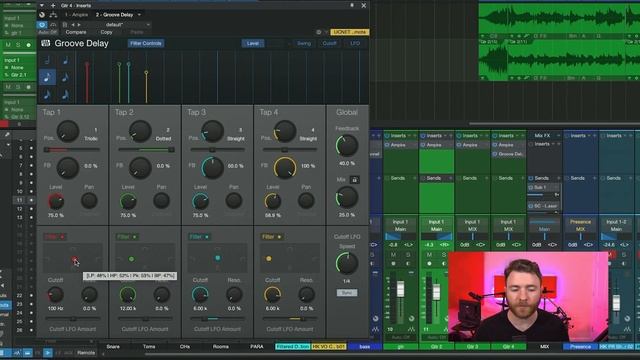
Task: Click the Paste button
Action: coord(137,32)
